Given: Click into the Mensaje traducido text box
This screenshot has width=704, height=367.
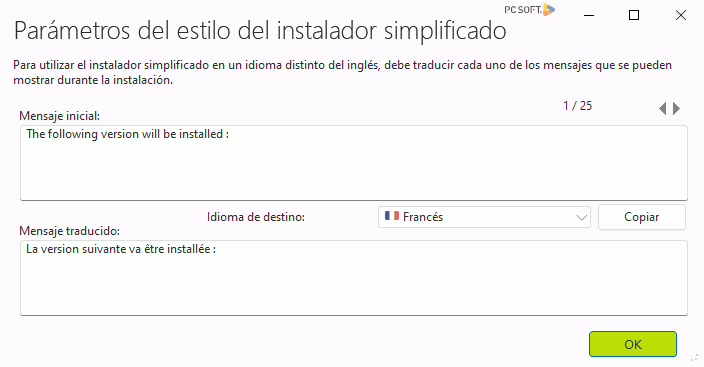Looking at the screenshot, I should click(354, 278).
